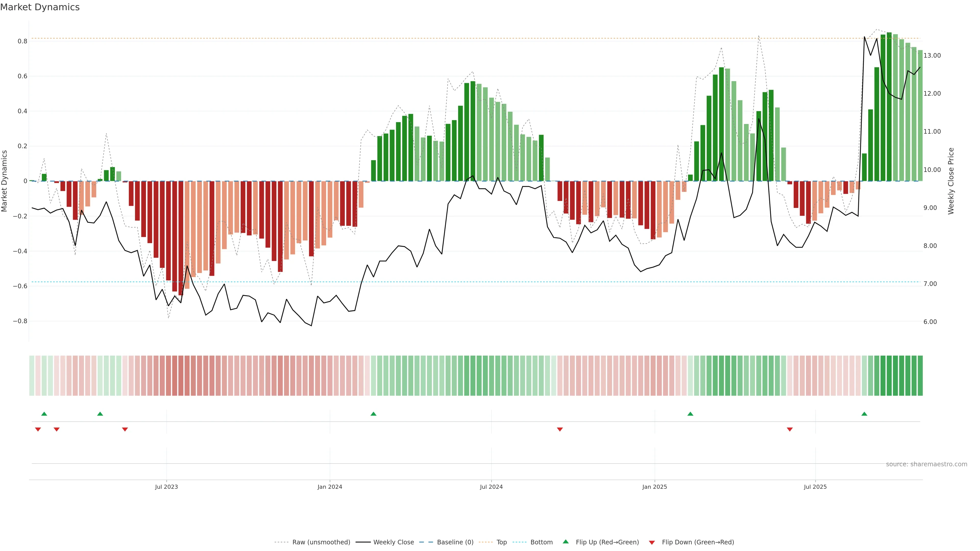Click the leftmost red flip-down triangle marker

(38, 429)
